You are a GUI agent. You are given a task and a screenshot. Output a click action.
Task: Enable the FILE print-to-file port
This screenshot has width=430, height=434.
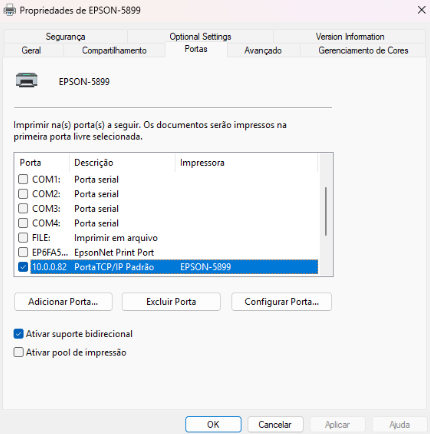[23, 238]
